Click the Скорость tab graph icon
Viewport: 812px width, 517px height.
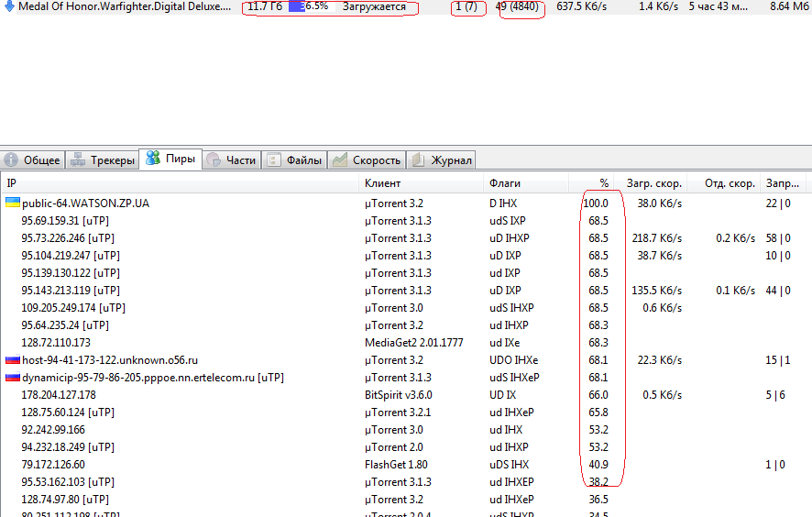click(x=340, y=160)
